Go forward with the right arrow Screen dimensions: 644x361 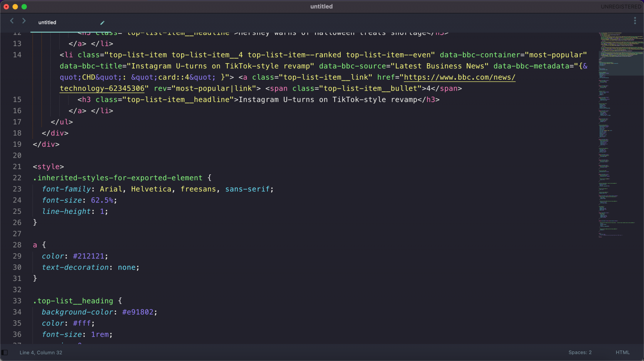point(24,21)
